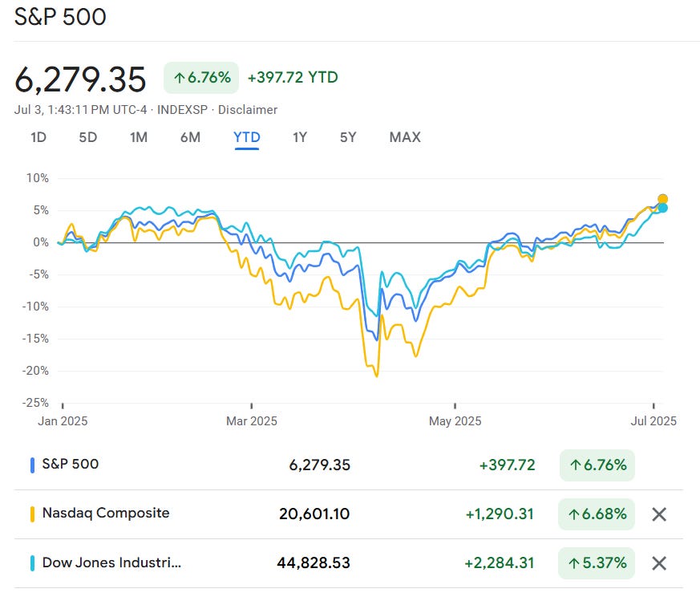Viewport: 700px width, 601px height.
Task: Open the Dow Jones Industrial row
Action: coord(348,563)
